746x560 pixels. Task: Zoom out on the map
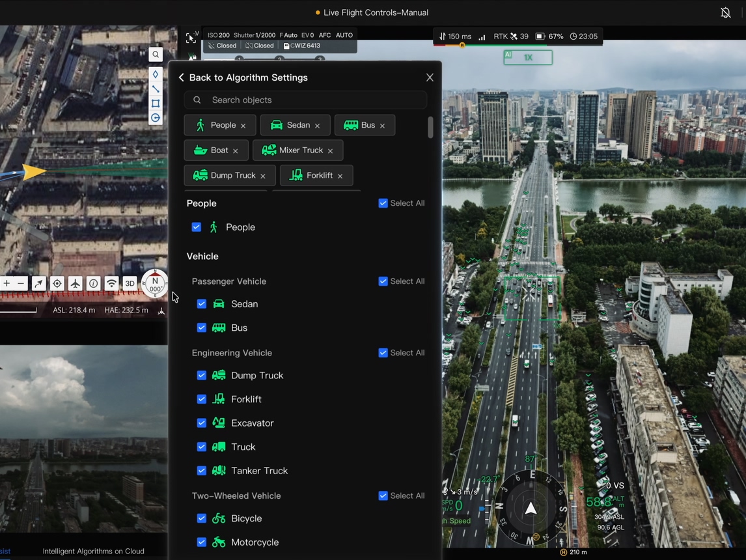[21, 283]
